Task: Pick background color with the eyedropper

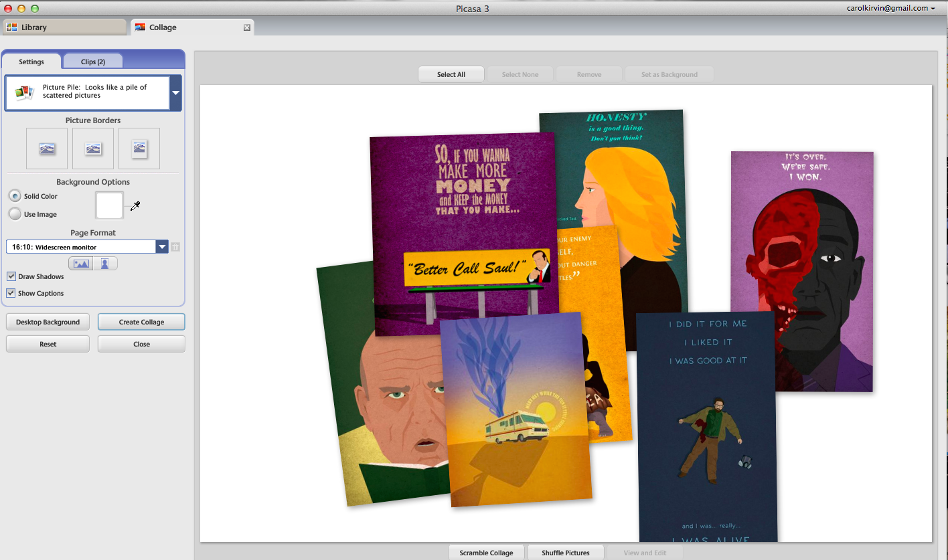Action: click(135, 206)
